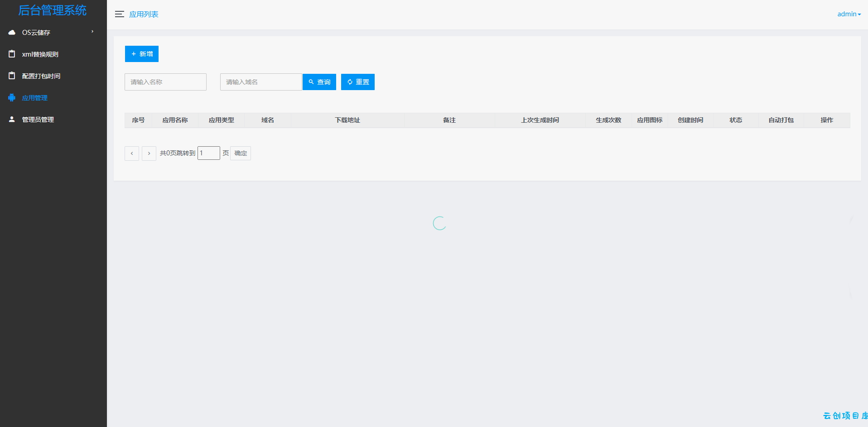Select the 应用管理 menu item

click(x=53, y=98)
